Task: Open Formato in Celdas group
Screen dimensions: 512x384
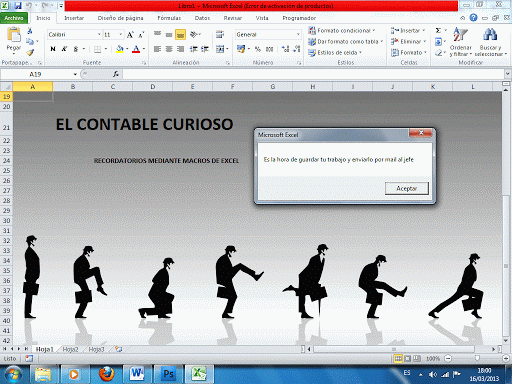Action: [x=409, y=53]
